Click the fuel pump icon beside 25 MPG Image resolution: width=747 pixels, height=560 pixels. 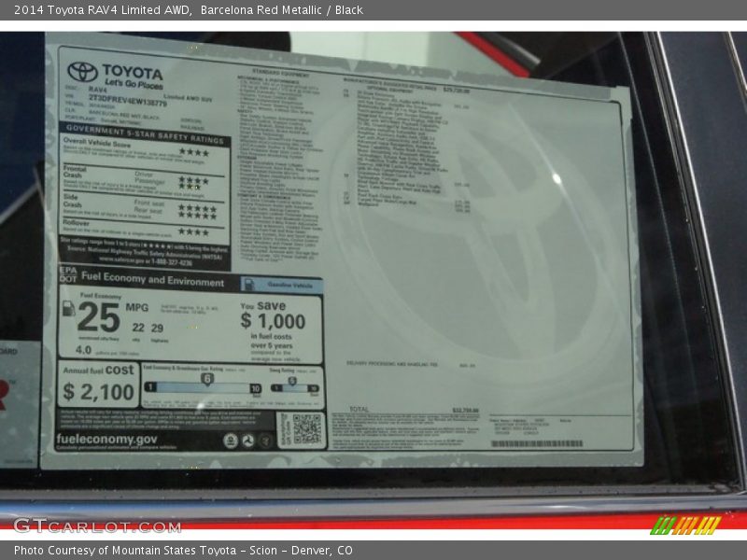coord(68,309)
